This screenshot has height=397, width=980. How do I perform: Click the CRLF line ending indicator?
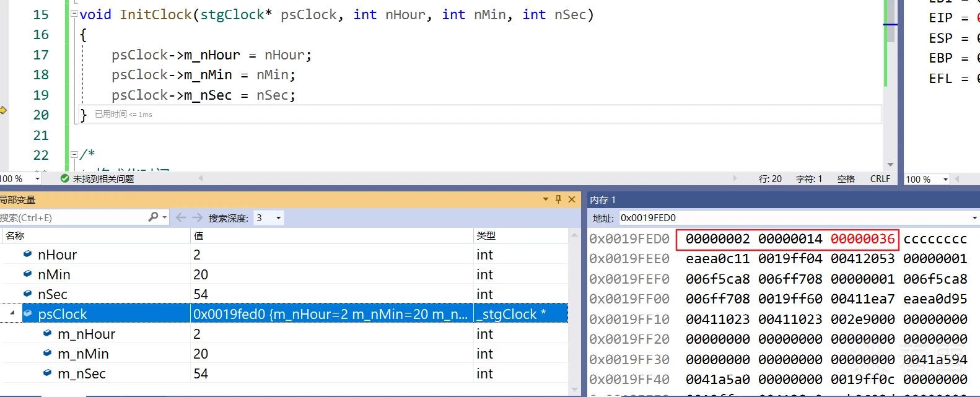point(880,178)
